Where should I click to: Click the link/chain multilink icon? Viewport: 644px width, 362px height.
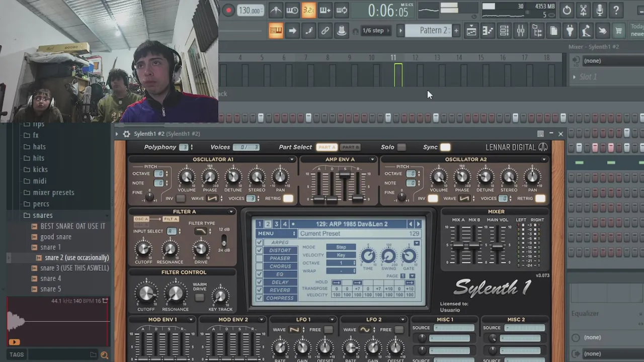(x=325, y=31)
